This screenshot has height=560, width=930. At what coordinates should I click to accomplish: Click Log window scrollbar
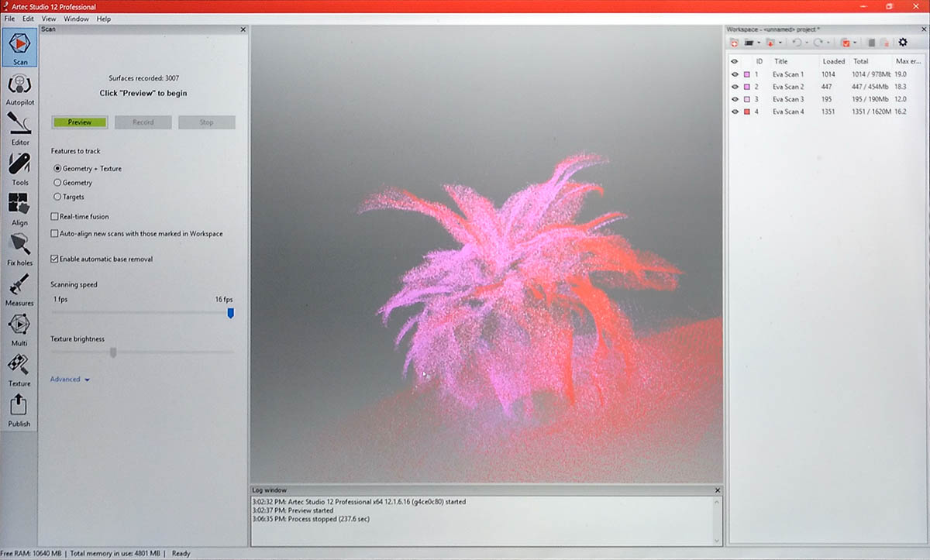tap(718, 520)
